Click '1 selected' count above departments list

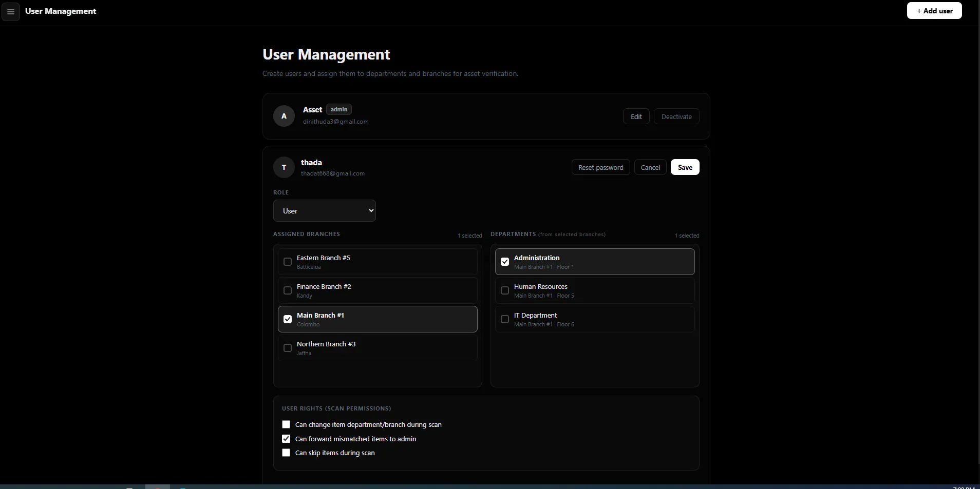coord(687,236)
